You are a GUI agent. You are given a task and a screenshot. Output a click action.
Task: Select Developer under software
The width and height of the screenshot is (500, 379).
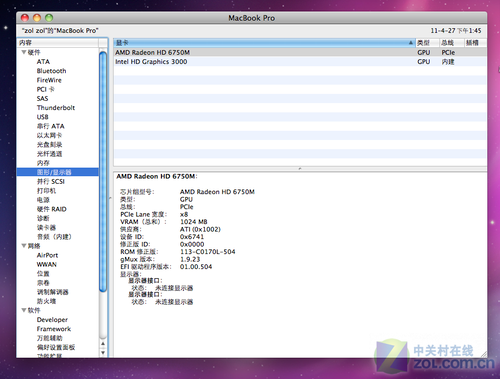click(x=52, y=320)
